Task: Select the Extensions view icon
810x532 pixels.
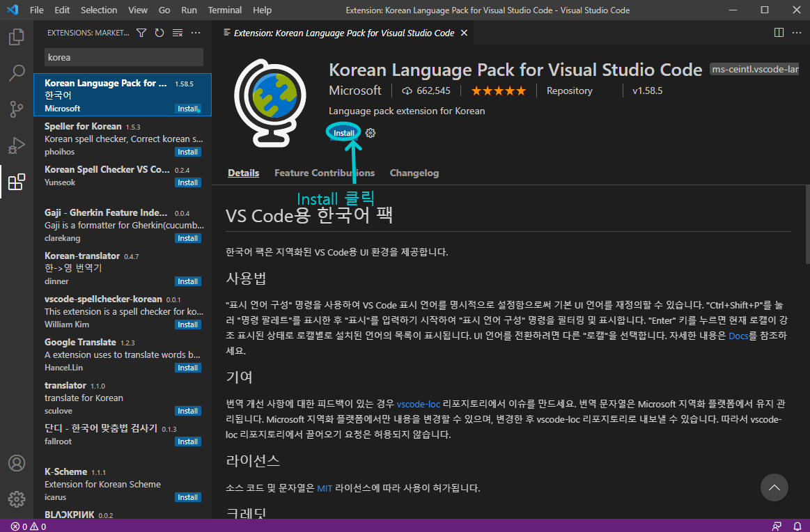Action: (17, 182)
